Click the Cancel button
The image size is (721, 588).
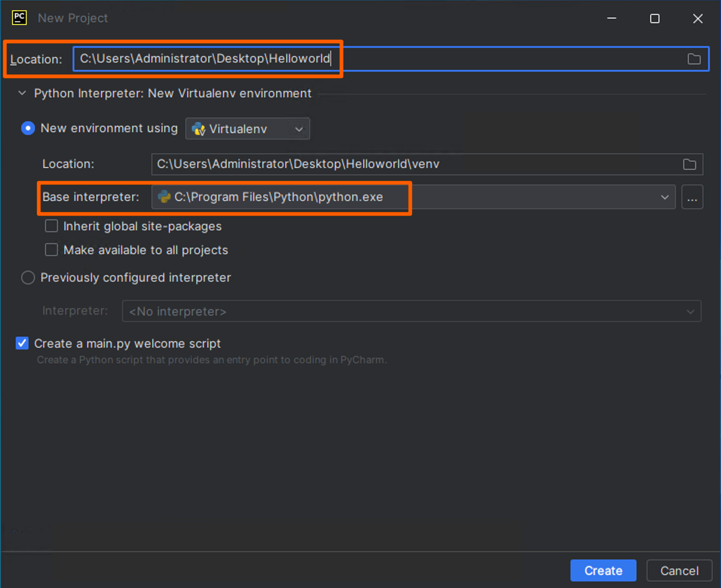pyautogui.click(x=679, y=571)
